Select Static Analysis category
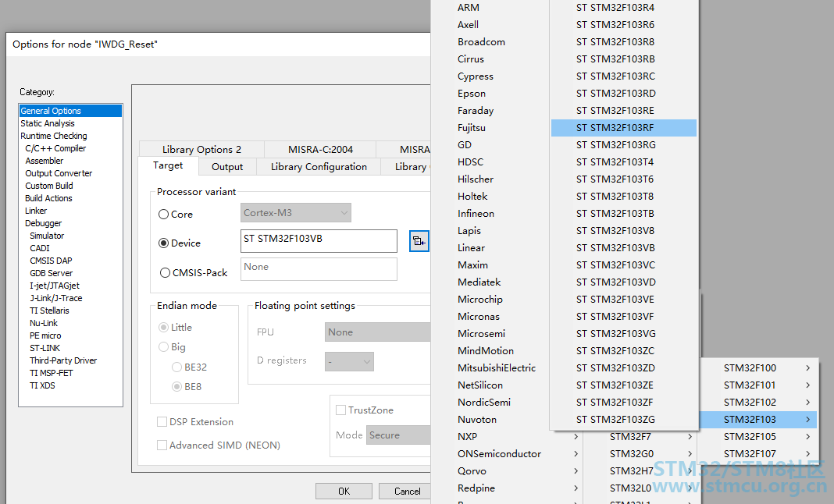 (x=48, y=123)
